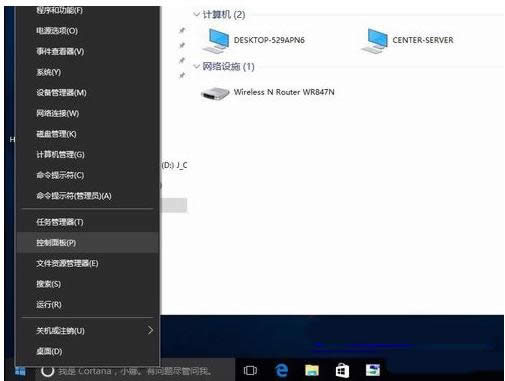Click the 网络设施 (1) group header text
This screenshot has width=505, height=381.
[x=228, y=67]
